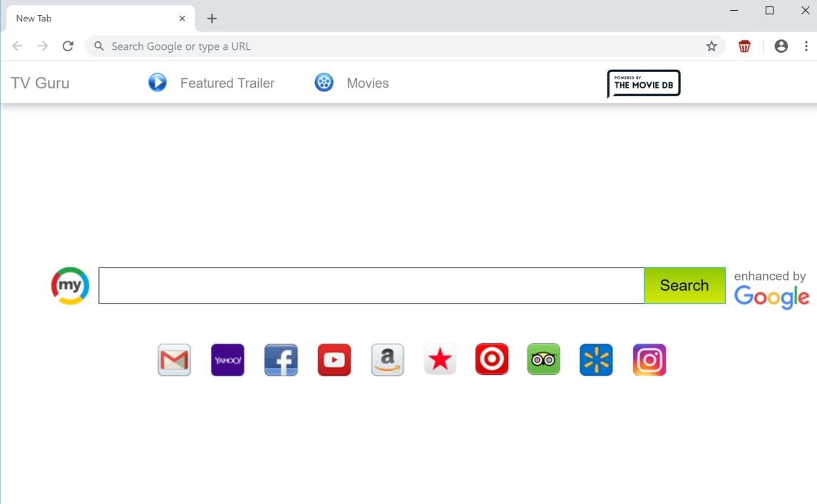Click the TV Guru title
The width and height of the screenshot is (817, 504).
(x=40, y=83)
